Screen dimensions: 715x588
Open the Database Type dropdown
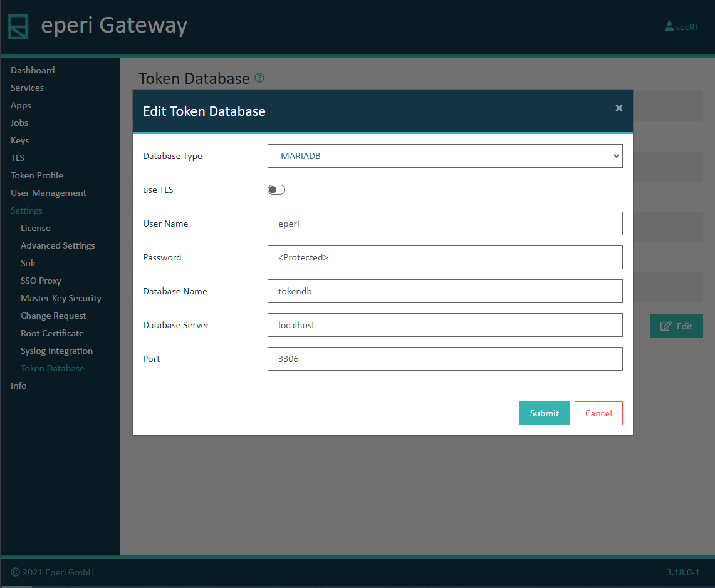pyautogui.click(x=445, y=156)
